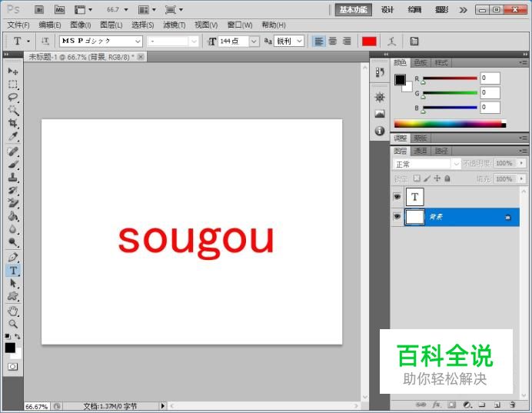
Task: Open the Filter menu
Action: (175, 25)
